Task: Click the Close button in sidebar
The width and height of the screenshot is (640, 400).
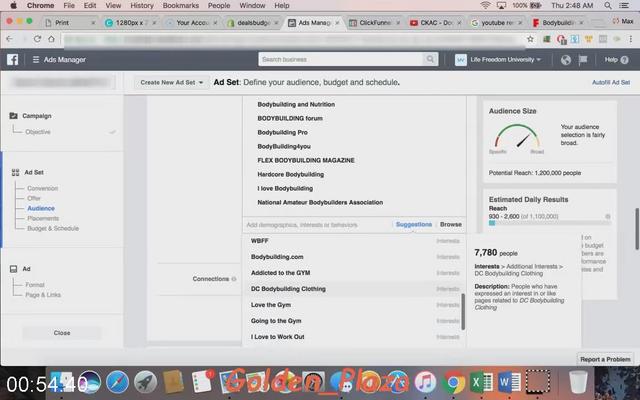Action: coord(62,333)
